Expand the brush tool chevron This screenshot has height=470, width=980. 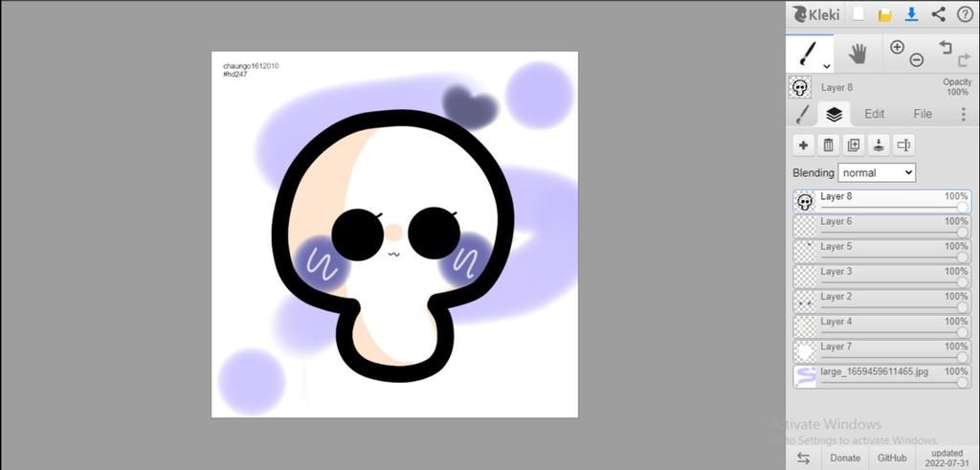(x=826, y=66)
